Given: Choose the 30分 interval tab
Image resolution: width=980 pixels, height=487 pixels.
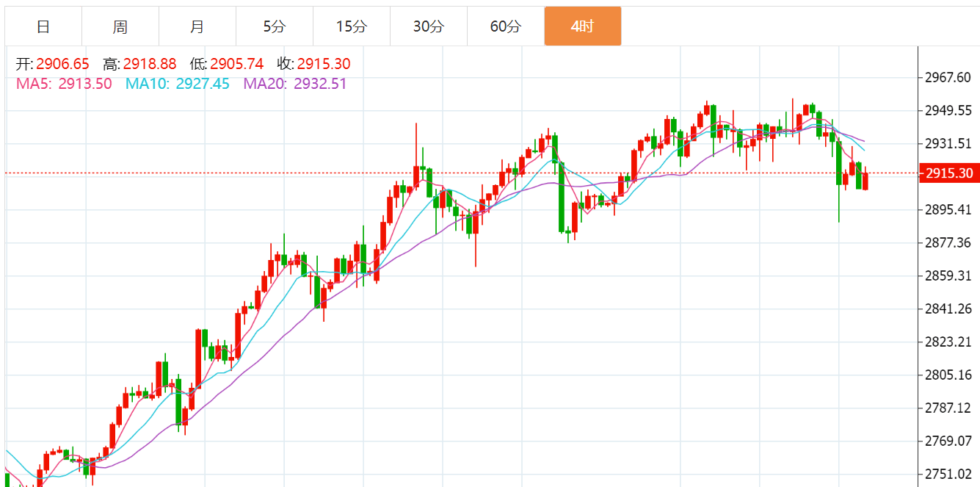Looking at the screenshot, I should (x=429, y=26).
